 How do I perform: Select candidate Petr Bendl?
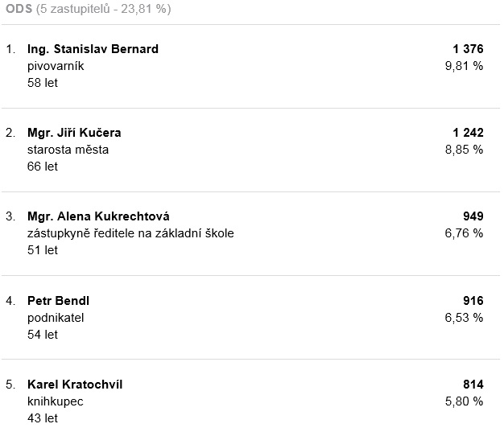point(58,301)
